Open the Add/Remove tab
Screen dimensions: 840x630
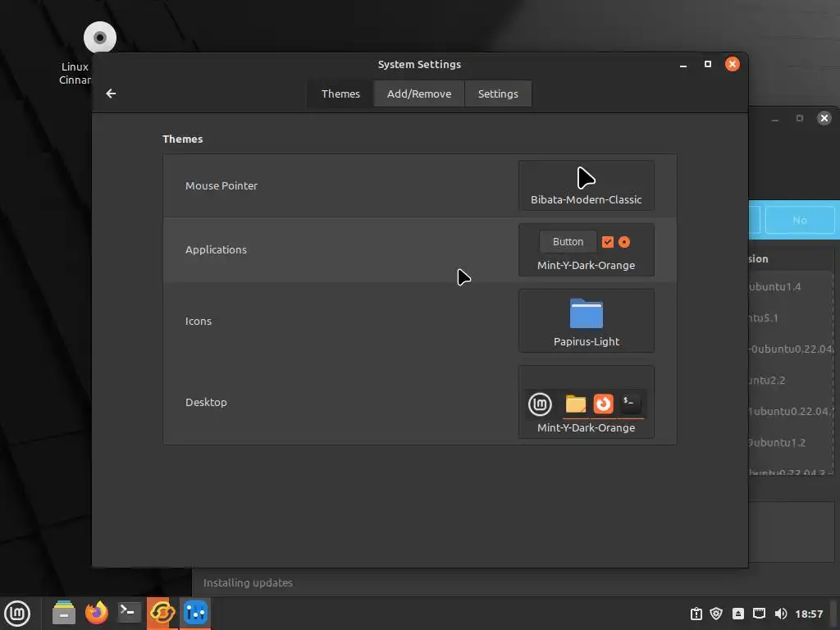click(x=419, y=94)
